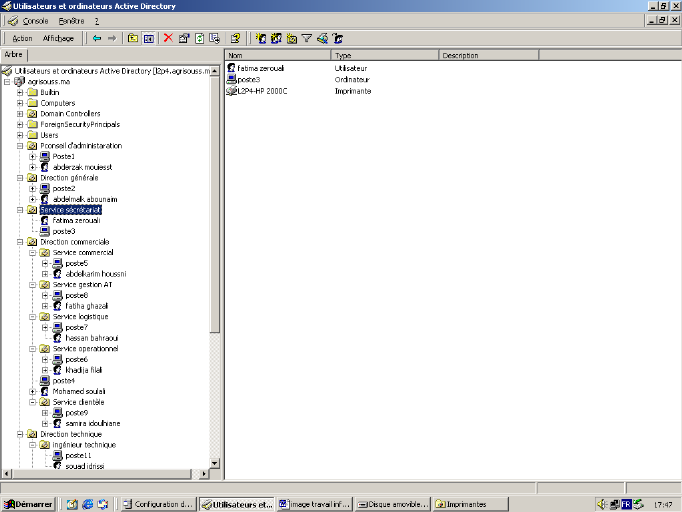Sort list by the Nom column header
The image size is (682, 512).
[x=276, y=55]
